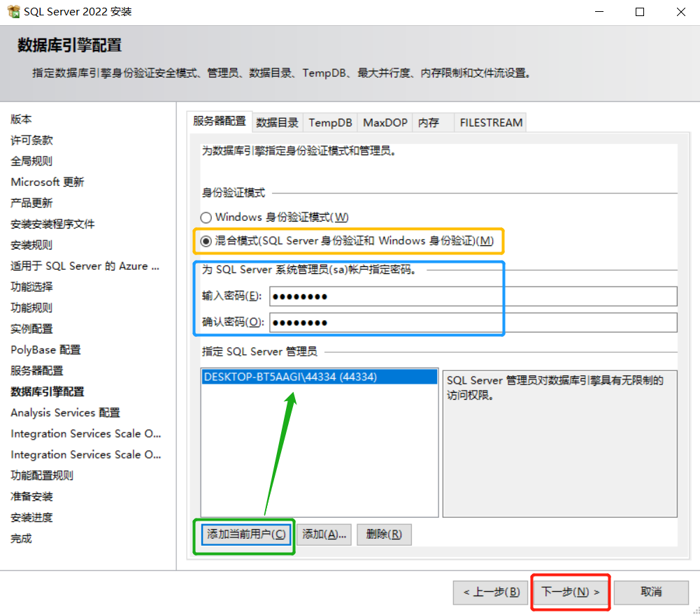Click the 删除(R) button

tap(384, 534)
